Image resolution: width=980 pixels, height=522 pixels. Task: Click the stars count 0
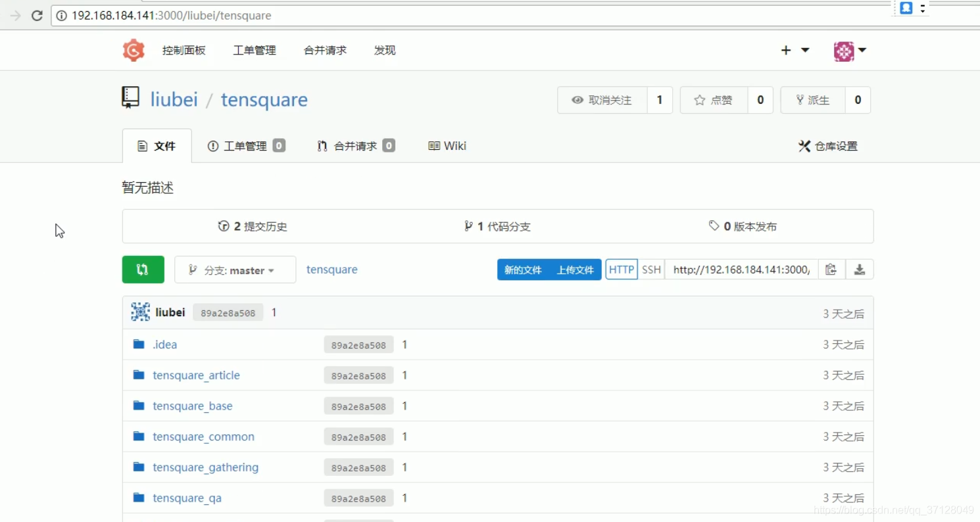(x=760, y=100)
